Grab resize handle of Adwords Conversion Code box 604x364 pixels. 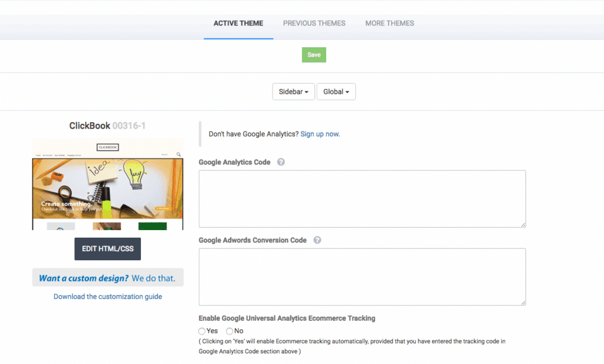pos(523,302)
